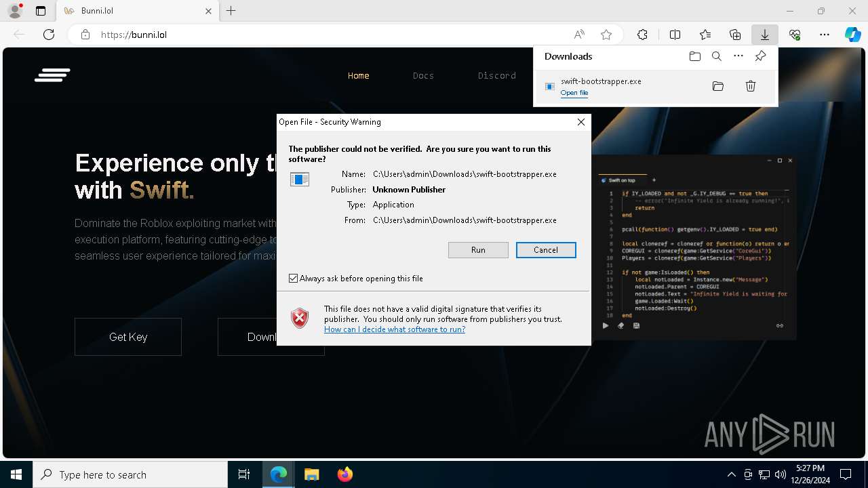The width and height of the screenshot is (868, 488).
Task: Refresh the bunni.lol page
Action: (x=49, y=35)
